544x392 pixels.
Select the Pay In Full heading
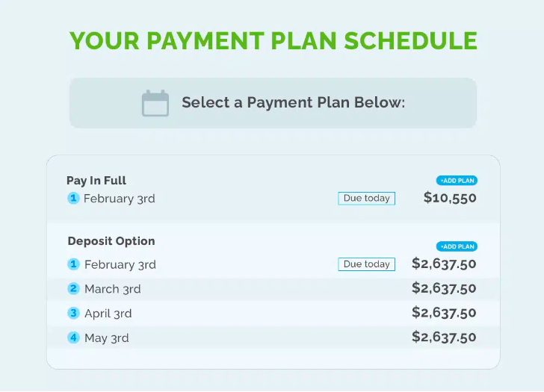tap(96, 181)
